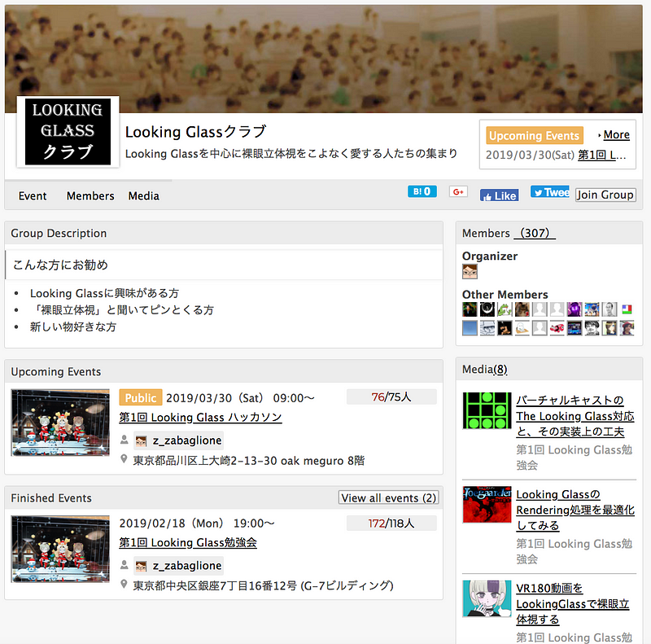Open the 第1回 L... link in the upcoming events box

601,155
